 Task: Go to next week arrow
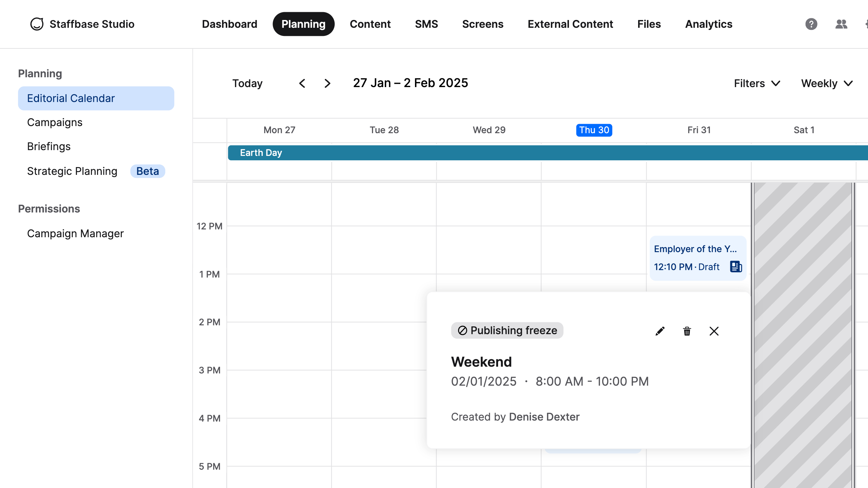point(327,83)
